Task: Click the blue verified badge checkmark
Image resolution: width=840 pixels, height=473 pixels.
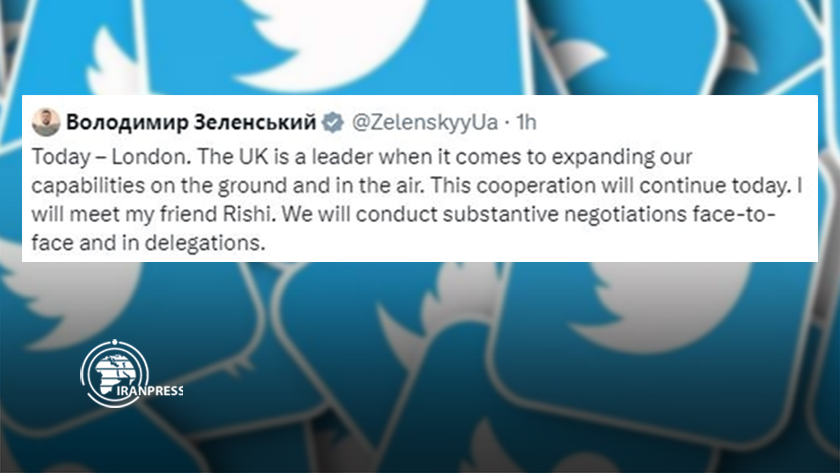Action: 333,122
